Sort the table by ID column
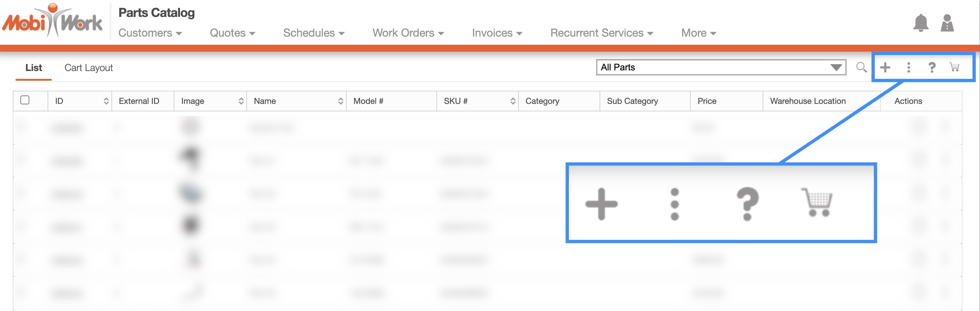 click(106, 101)
